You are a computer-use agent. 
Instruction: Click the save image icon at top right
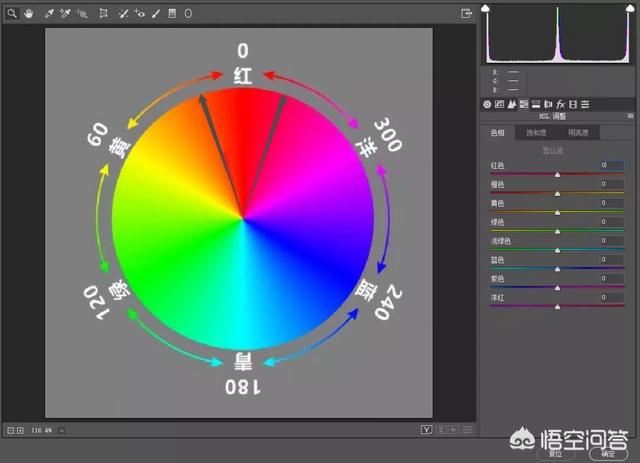click(x=466, y=14)
